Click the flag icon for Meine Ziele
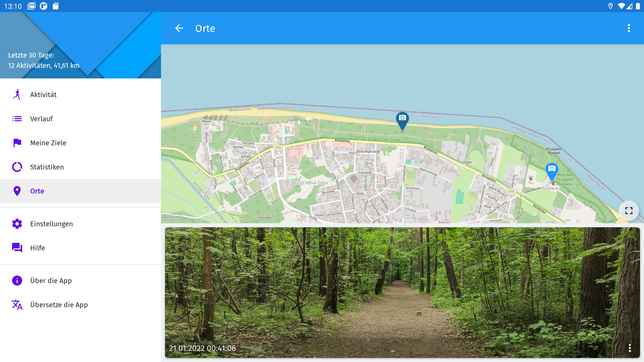The image size is (644, 362). click(17, 143)
